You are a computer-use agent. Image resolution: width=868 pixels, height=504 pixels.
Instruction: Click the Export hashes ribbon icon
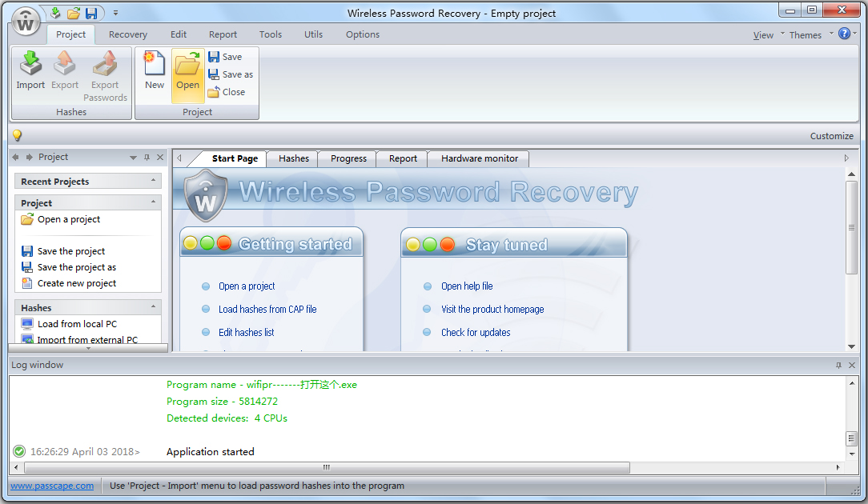[65, 70]
